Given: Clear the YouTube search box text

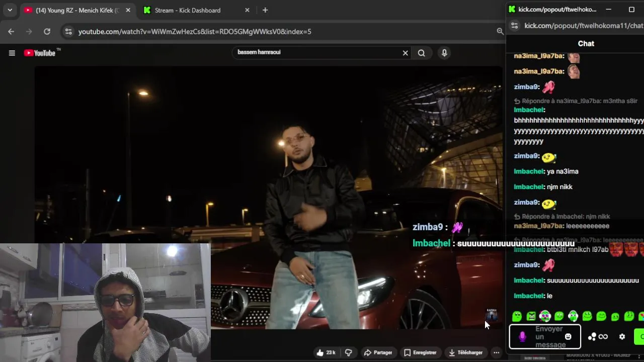Looking at the screenshot, I should point(405,53).
